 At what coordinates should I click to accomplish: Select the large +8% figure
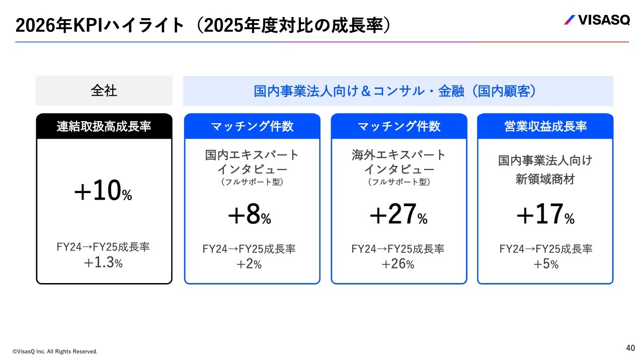click(x=250, y=216)
